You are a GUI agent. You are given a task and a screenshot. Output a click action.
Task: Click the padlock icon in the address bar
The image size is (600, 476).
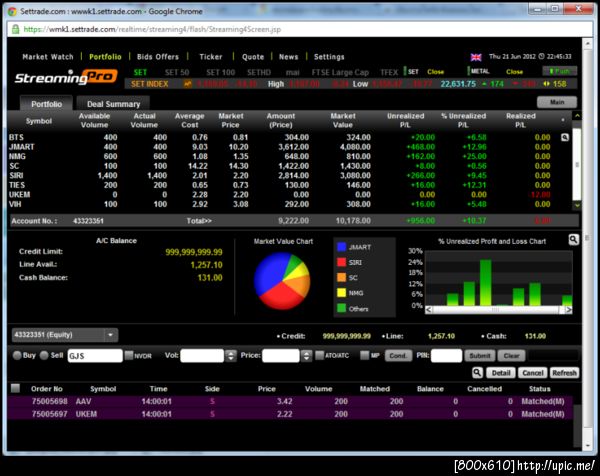click(15, 29)
